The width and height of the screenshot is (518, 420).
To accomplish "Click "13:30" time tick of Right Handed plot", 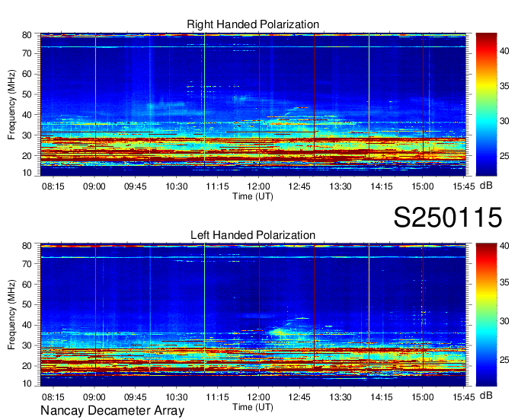I will pos(341,186).
